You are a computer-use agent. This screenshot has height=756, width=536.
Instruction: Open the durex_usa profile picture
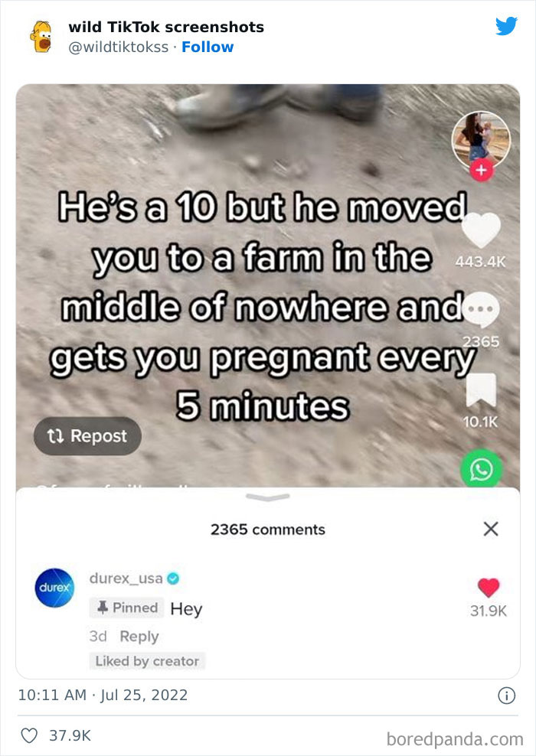click(54, 588)
